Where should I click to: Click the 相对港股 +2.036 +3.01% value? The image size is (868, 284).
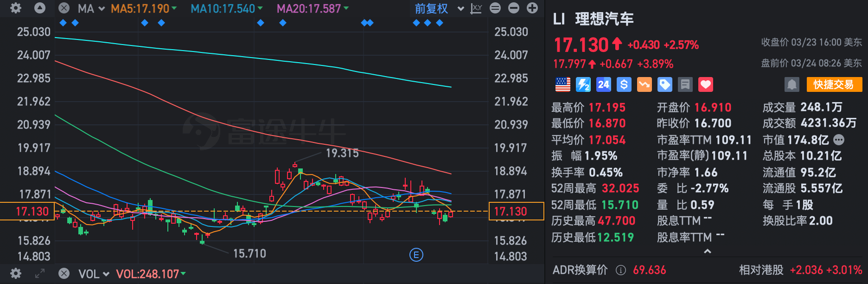826,270
